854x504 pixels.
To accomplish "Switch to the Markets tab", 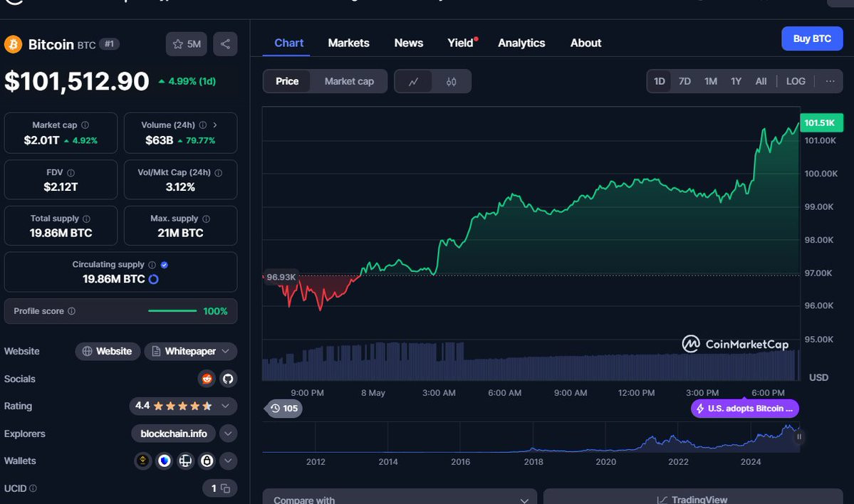I will coord(348,43).
